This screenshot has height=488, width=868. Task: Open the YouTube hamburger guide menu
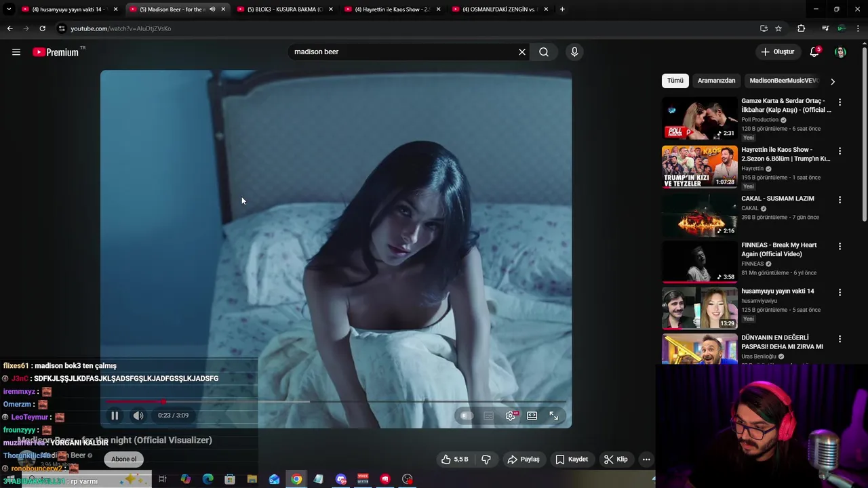[16, 52]
